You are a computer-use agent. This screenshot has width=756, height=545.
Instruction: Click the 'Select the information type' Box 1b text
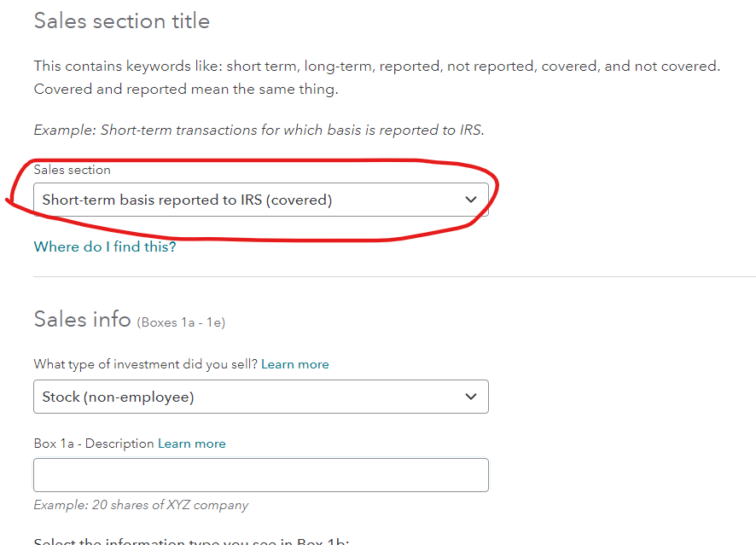[192, 541]
